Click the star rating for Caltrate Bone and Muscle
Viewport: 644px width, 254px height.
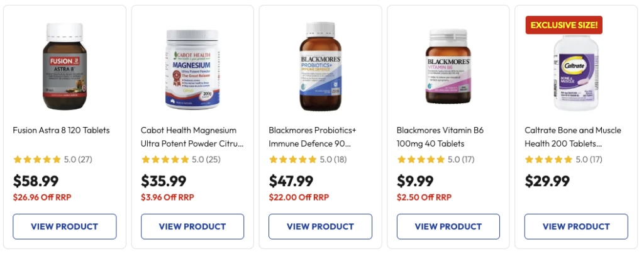point(549,160)
